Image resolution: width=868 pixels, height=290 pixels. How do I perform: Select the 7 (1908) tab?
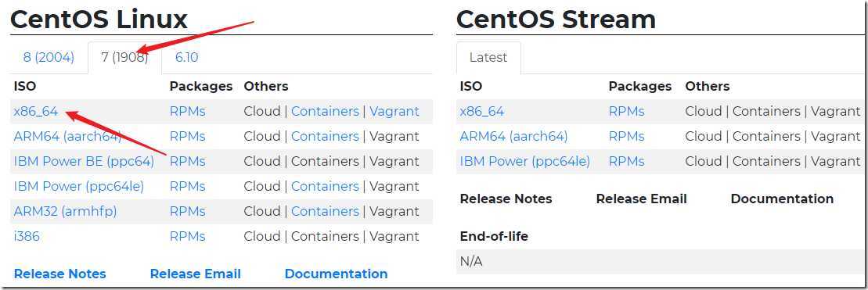tap(124, 57)
